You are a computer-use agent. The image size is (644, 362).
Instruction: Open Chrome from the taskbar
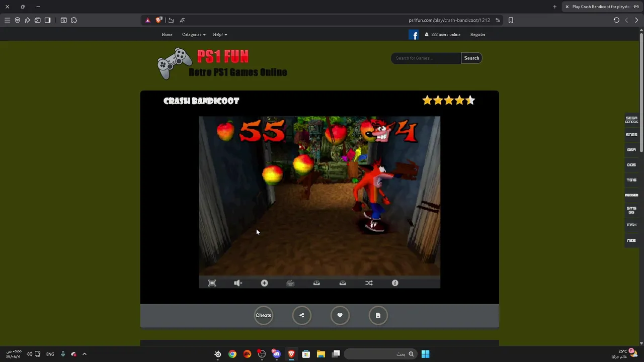[232, 354]
